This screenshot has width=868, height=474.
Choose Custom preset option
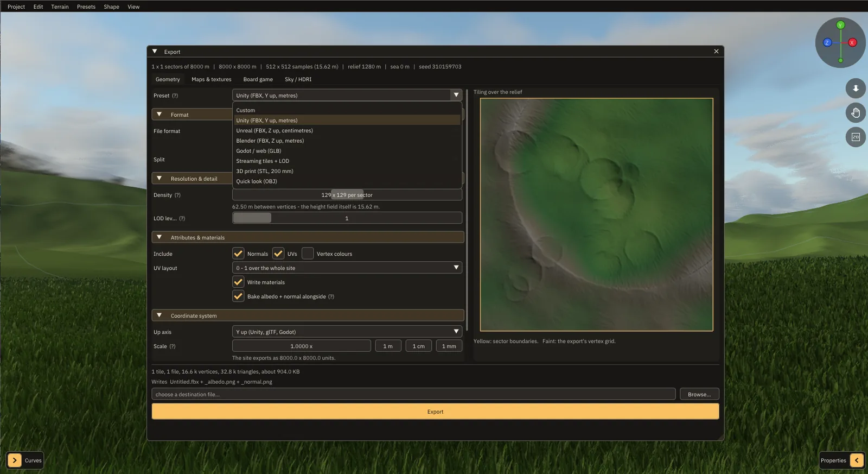pos(347,110)
